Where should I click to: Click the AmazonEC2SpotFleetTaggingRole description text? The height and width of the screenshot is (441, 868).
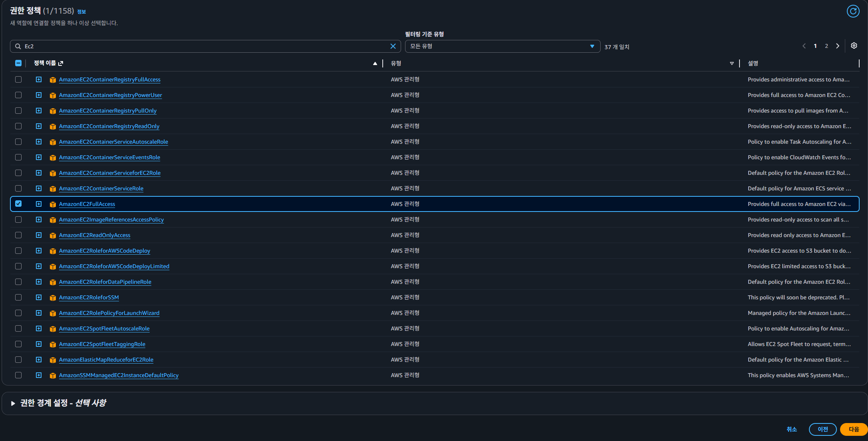799,344
